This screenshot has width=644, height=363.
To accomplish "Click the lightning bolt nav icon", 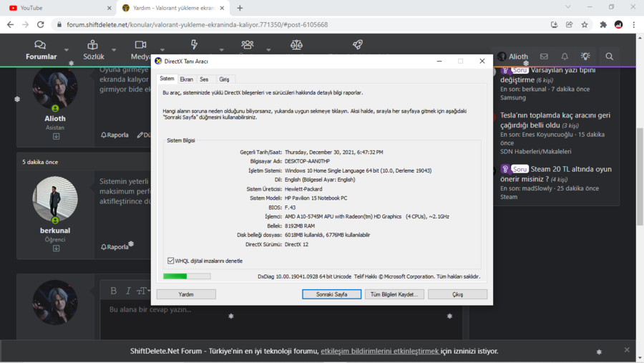I will tap(194, 44).
